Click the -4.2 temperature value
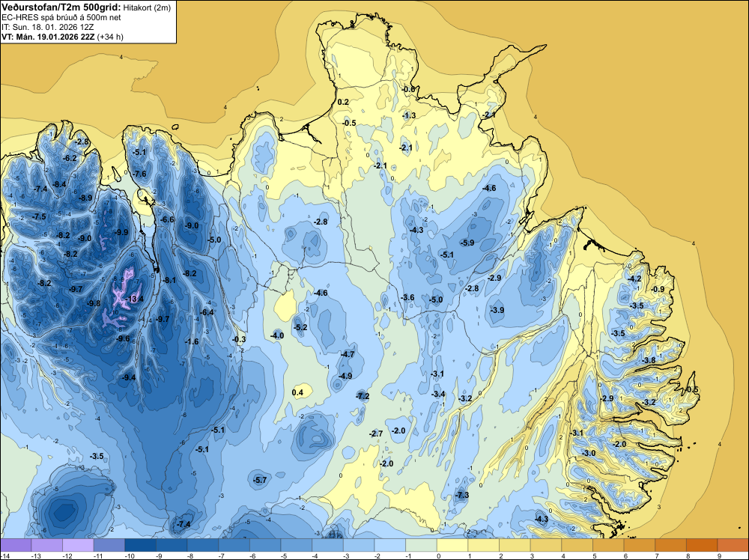The image size is (749, 560). (635, 279)
